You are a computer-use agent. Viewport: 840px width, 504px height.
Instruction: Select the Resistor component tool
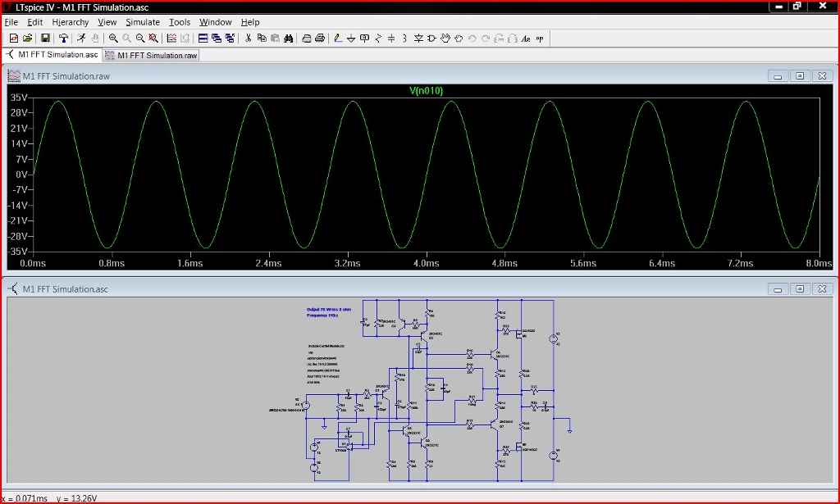coord(378,38)
